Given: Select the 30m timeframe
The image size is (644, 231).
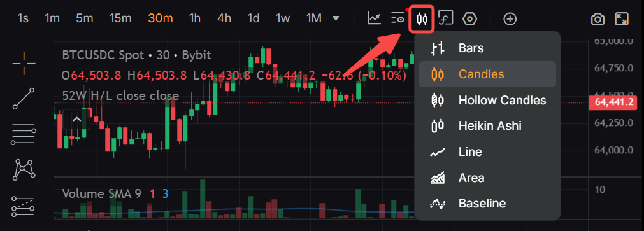Looking at the screenshot, I should click(x=161, y=19).
